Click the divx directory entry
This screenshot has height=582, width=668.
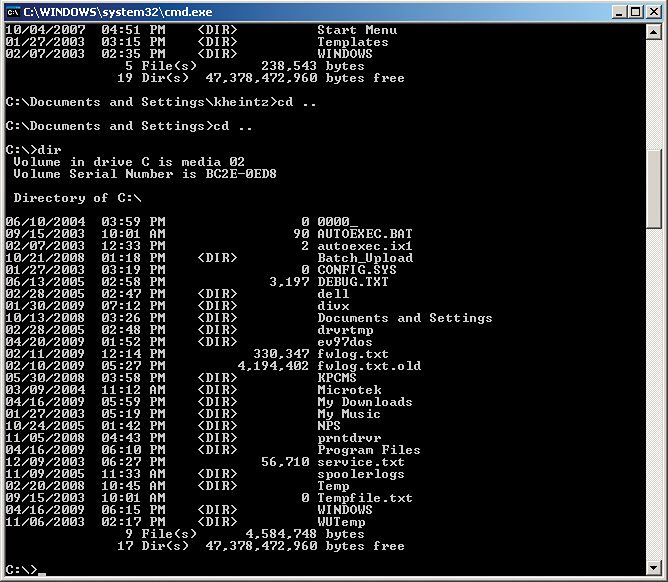(x=333, y=306)
